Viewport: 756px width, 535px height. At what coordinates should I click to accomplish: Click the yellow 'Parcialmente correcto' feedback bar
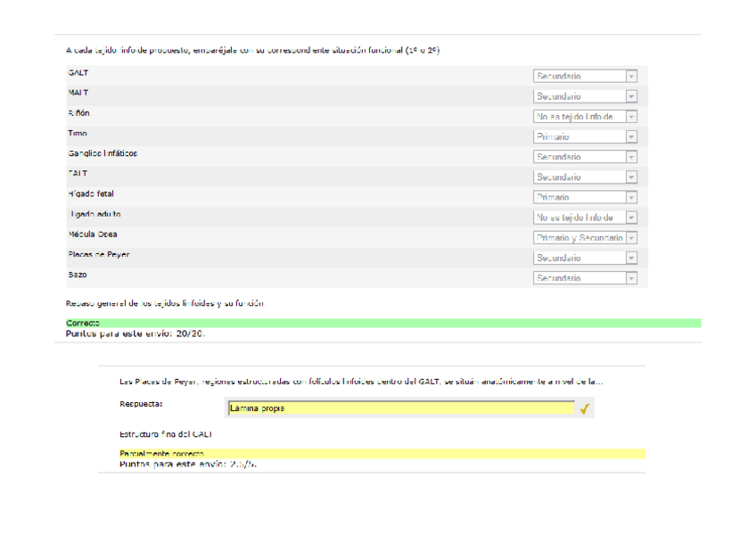coord(382,454)
